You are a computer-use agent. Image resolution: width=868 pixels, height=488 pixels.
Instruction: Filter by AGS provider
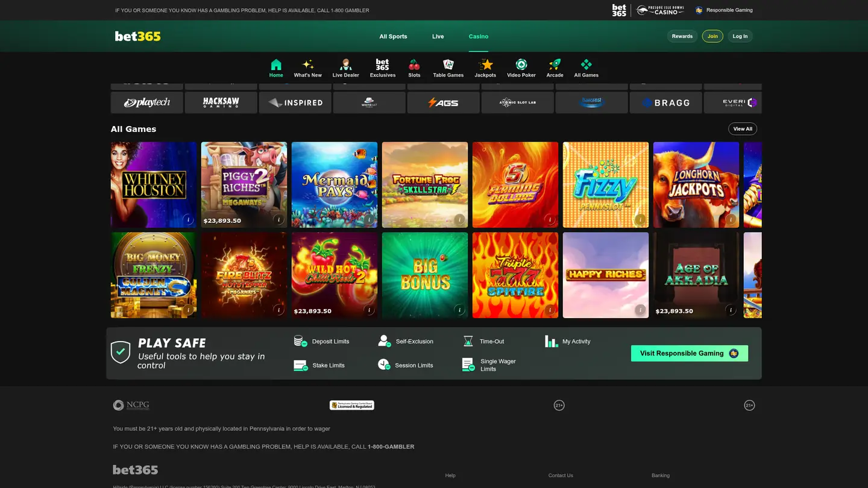444,102
